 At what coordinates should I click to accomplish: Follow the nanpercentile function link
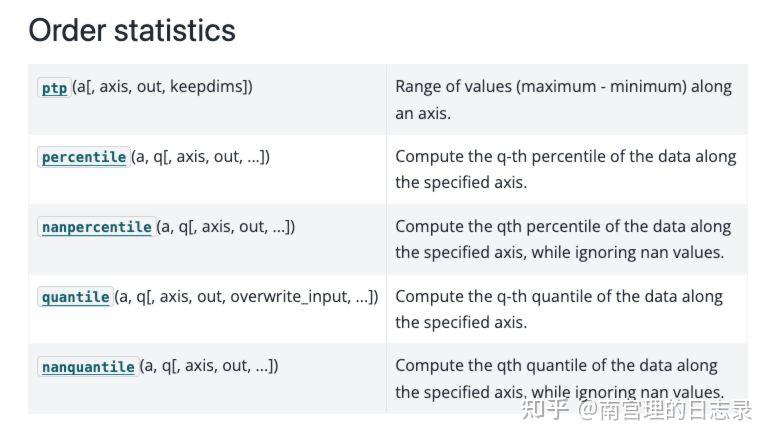tap(96, 227)
